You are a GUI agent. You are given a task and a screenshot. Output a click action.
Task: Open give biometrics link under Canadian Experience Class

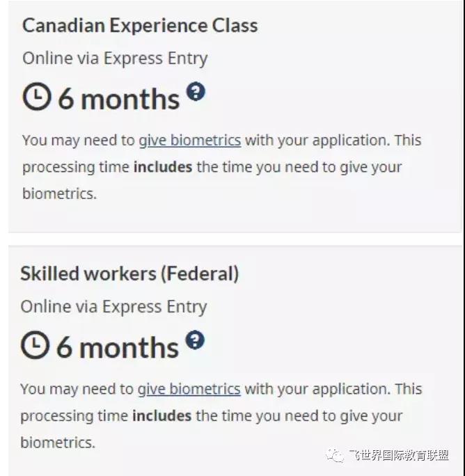[190, 141]
